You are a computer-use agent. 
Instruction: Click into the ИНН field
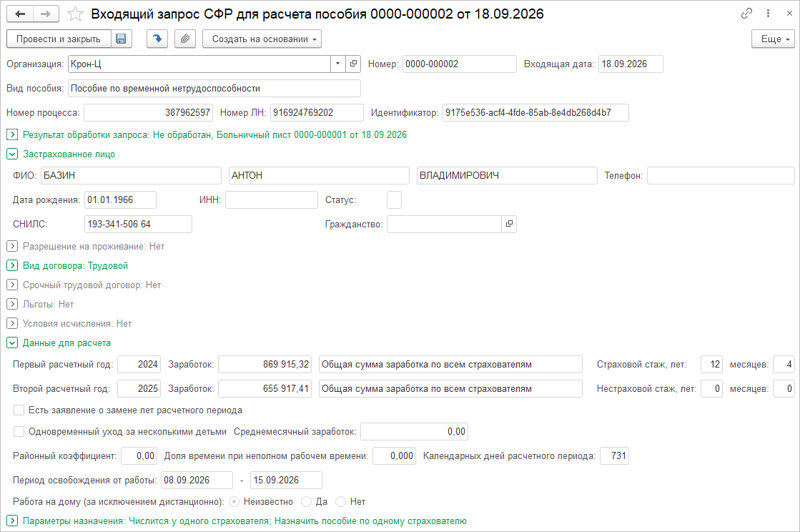coord(272,200)
